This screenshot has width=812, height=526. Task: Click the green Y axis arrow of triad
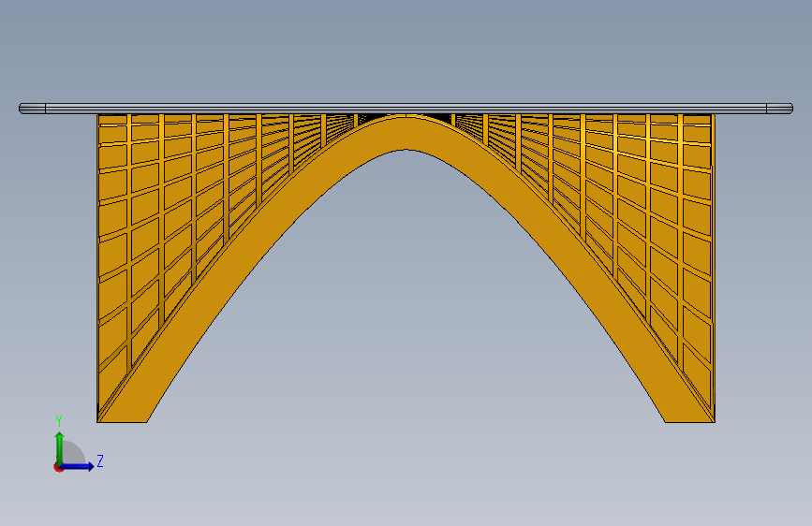coord(60,448)
